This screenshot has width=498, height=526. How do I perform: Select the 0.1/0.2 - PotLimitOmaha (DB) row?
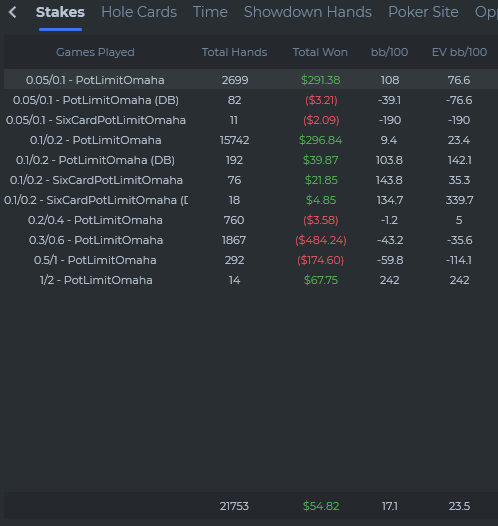[251, 160]
